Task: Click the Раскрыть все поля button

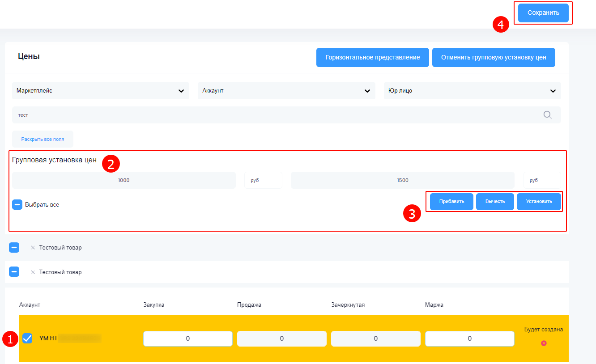Action: (43, 139)
